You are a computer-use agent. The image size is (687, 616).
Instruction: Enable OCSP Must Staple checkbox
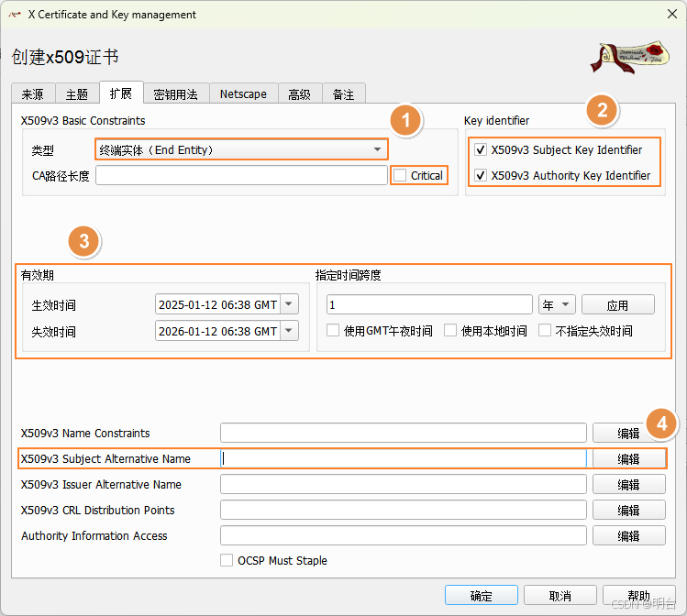click(227, 560)
